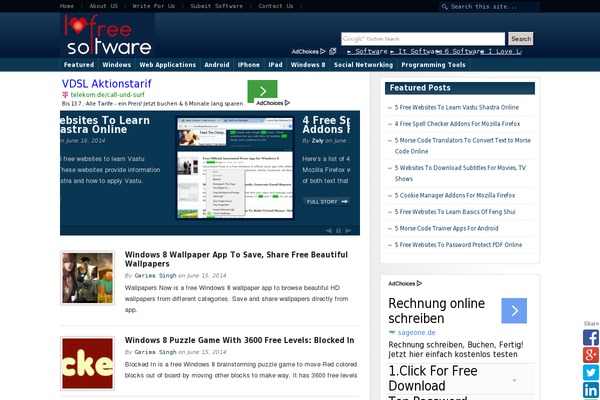Open '4 Free Spell Checker Addons' post
The height and width of the screenshot is (400, 600).
pos(457,124)
